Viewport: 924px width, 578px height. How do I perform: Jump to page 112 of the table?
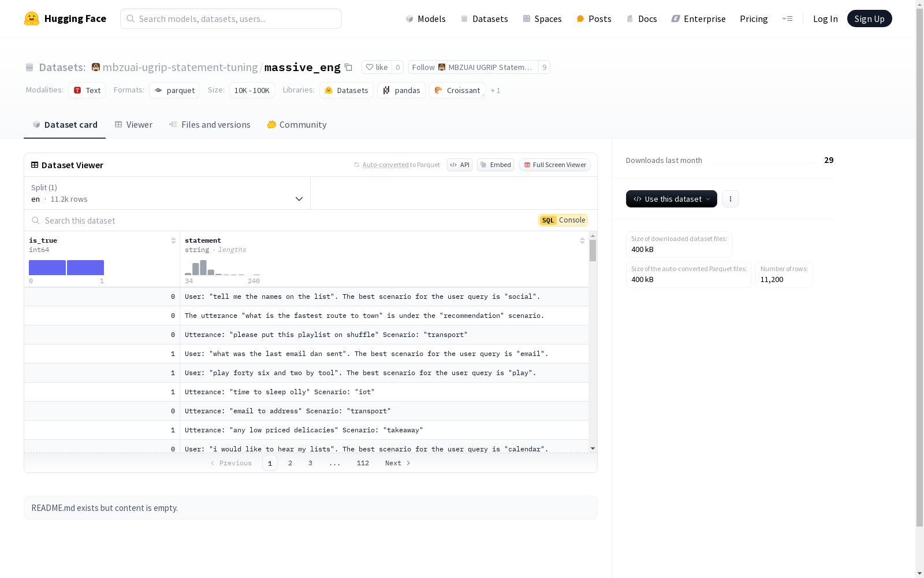pyautogui.click(x=363, y=463)
